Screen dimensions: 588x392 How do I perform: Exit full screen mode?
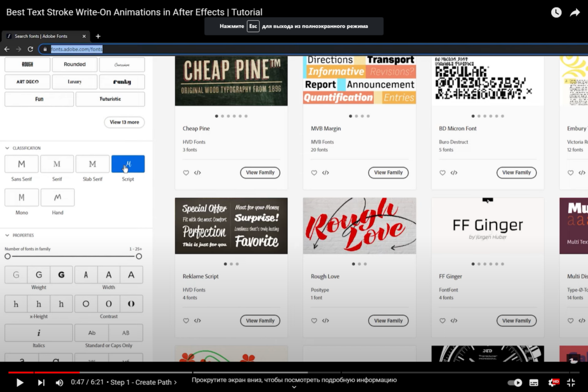coord(571,383)
